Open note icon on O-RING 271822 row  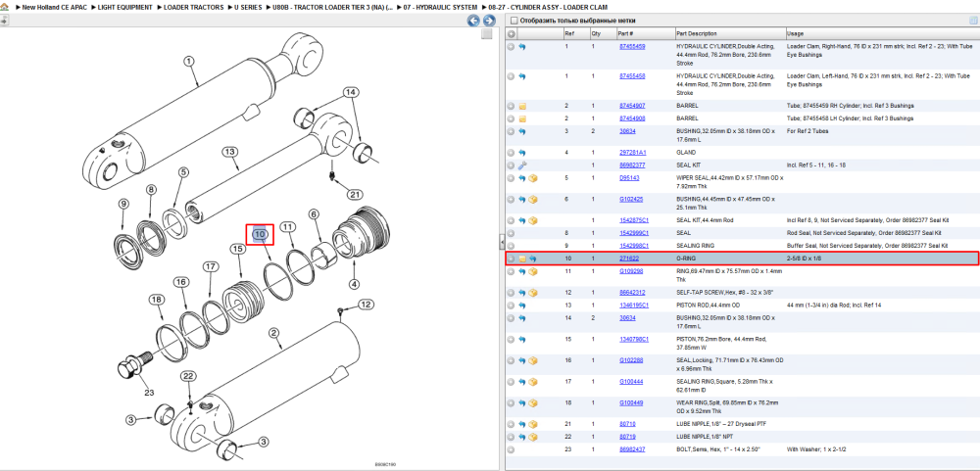[522, 258]
